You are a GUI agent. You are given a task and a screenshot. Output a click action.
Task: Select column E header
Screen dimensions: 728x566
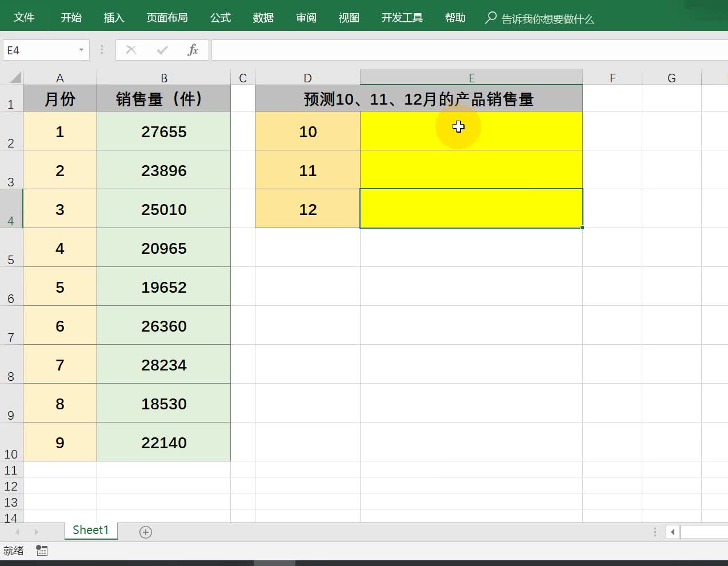[x=471, y=77]
